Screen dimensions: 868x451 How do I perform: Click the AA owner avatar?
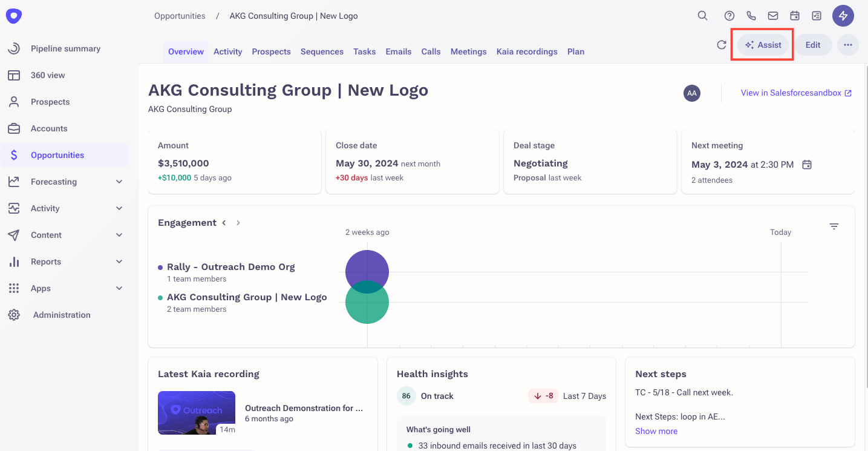692,93
